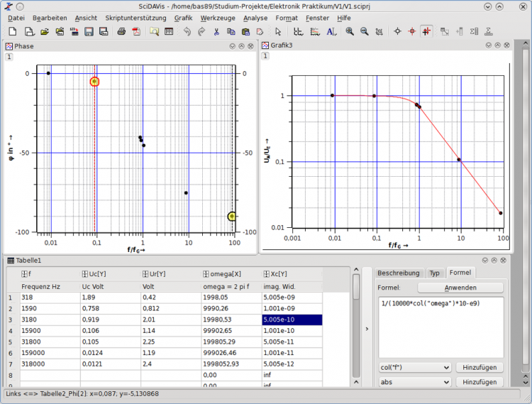Image resolution: width=532 pixels, height=404 pixels.
Task: Collapse the side panel using arrow handle
Action: click(x=366, y=328)
